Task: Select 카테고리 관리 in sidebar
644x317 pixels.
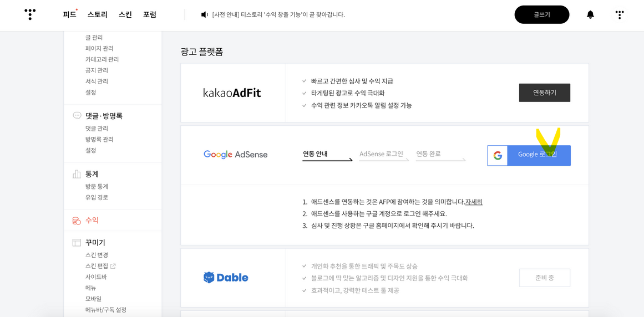Action: coord(102,59)
